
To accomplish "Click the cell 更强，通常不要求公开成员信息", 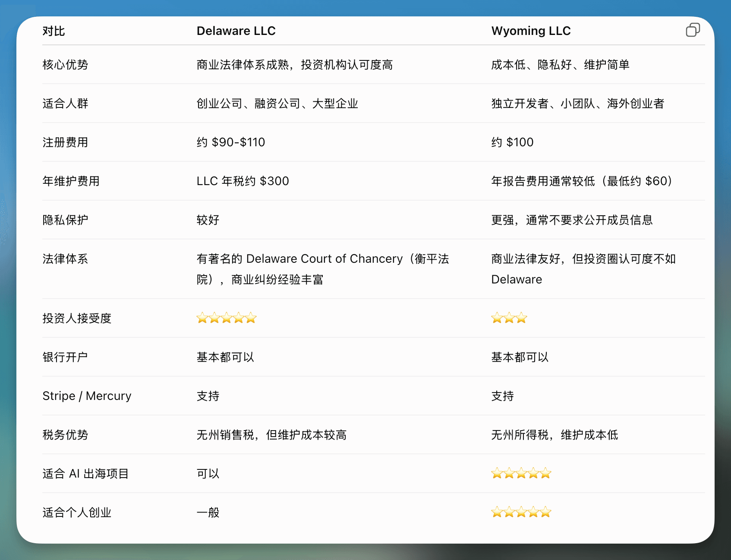I will (x=572, y=220).
